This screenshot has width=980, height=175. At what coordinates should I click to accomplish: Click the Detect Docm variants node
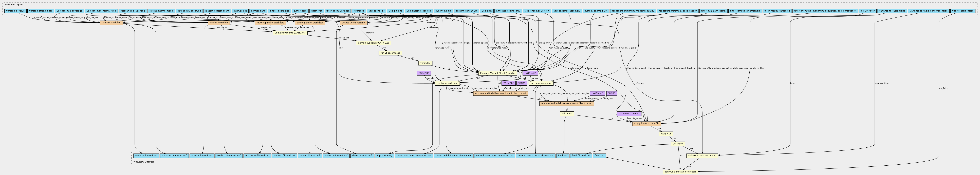click(353, 23)
